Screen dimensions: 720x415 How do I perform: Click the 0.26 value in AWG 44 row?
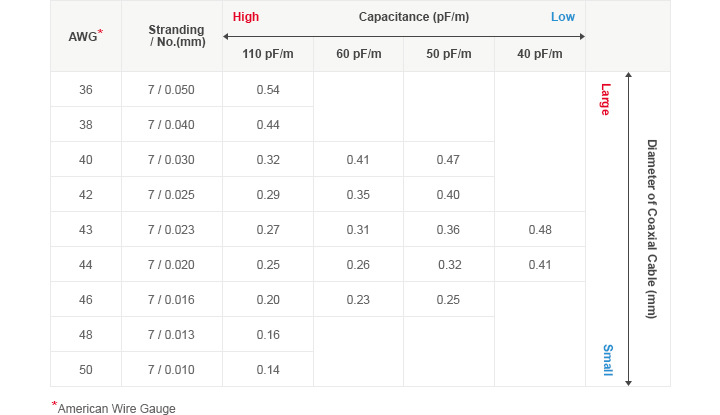(x=358, y=265)
